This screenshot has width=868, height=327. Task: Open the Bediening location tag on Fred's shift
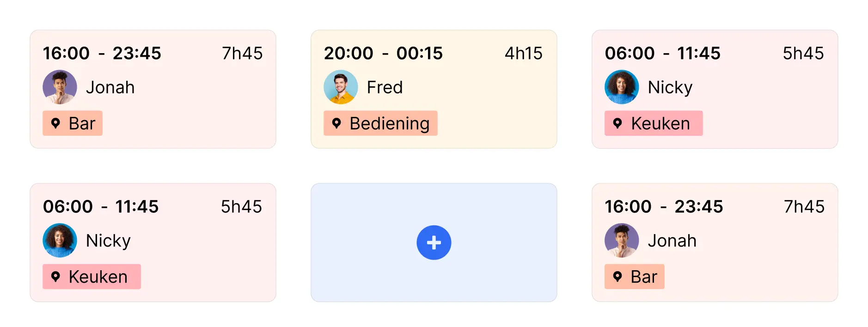pyautogui.click(x=380, y=123)
